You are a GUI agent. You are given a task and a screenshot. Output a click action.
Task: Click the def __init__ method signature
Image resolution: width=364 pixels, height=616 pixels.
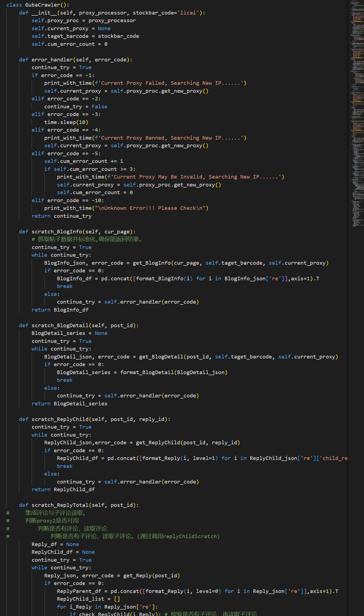point(112,13)
